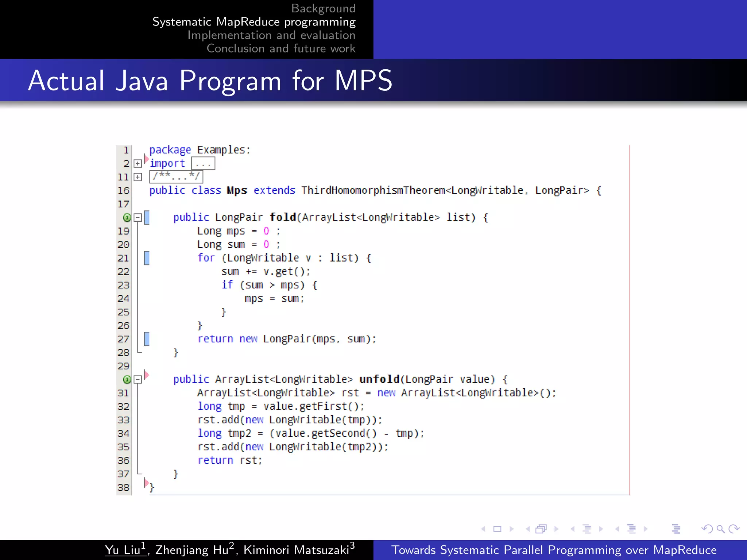Click the blue change marker beside fold declaration
The height and width of the screenshot is (560, 747).
(147, 218)
